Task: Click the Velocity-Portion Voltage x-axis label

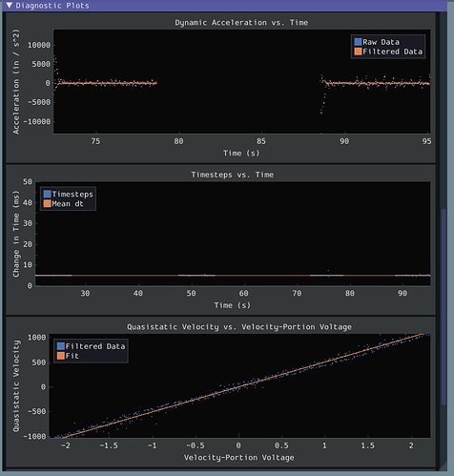Action: pos(238,458)
